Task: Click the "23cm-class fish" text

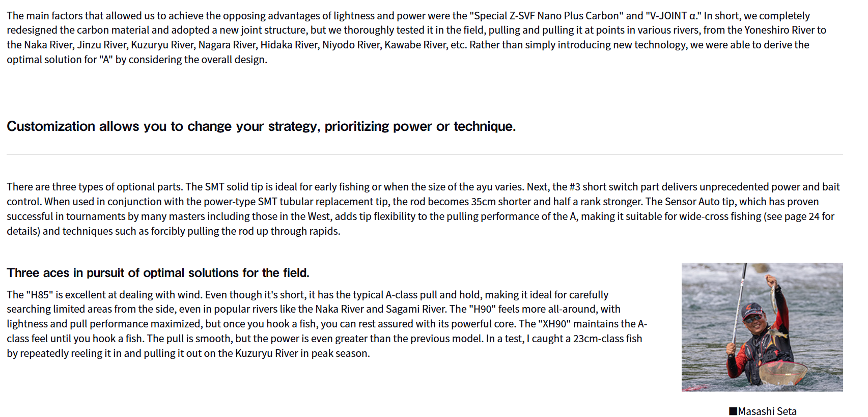Action: 607,339
